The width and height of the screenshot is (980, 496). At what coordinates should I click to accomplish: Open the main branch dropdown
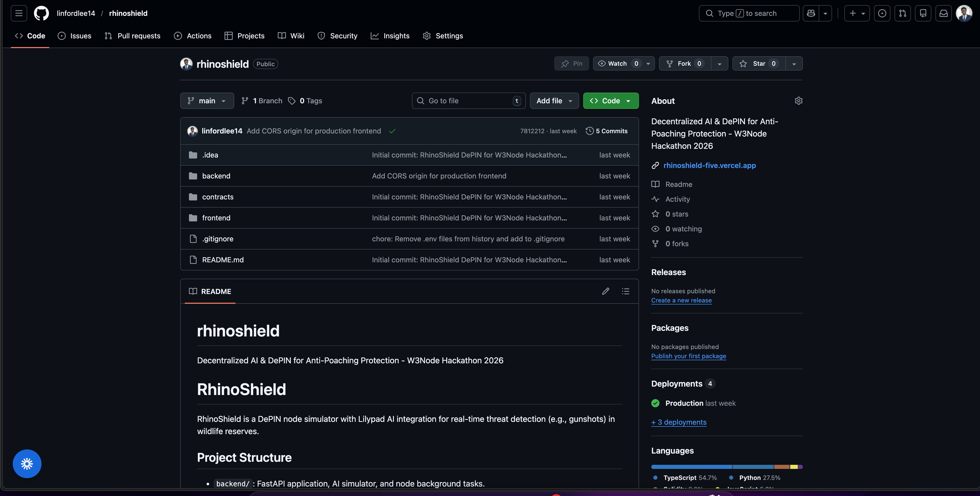click(x=207, y=101)
